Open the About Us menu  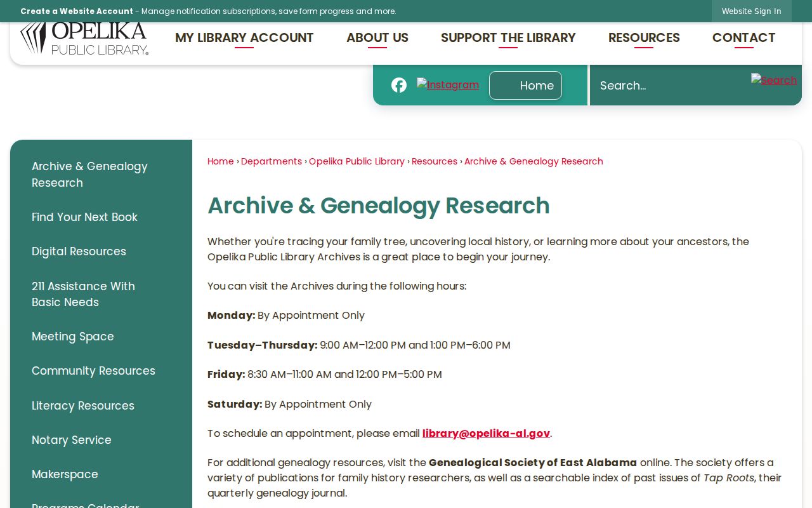[377, 38]
